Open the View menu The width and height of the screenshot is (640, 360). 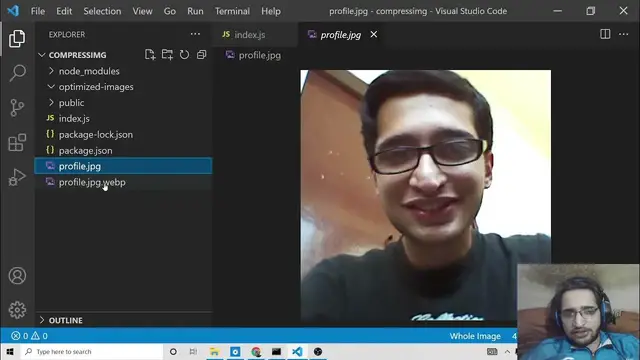click(142, 11)
